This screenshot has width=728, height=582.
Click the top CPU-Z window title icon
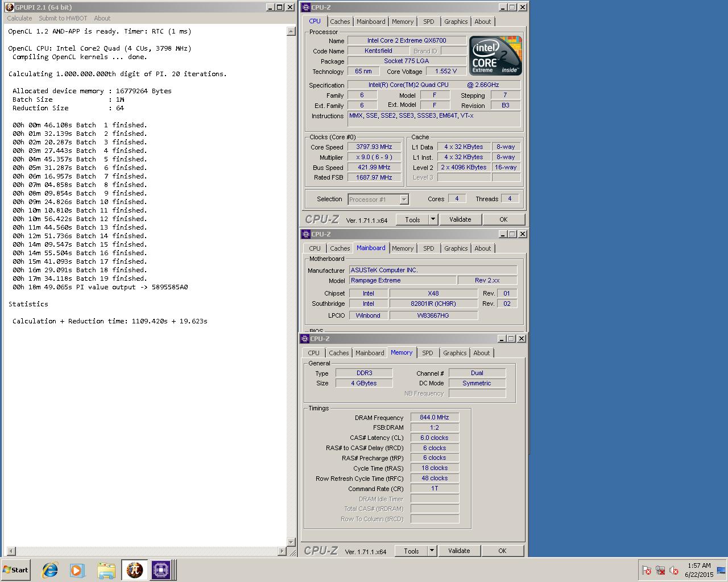coord(306,7)
